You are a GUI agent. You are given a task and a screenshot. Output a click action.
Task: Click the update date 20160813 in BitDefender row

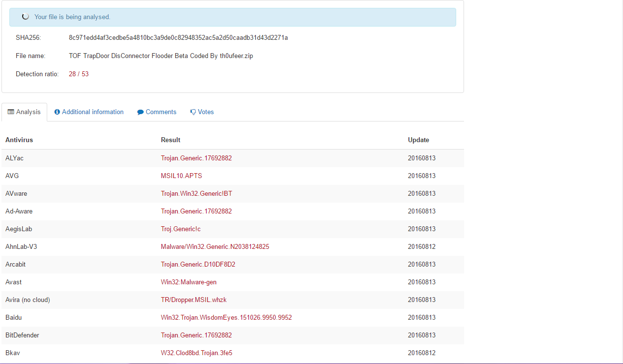point(422,335)
